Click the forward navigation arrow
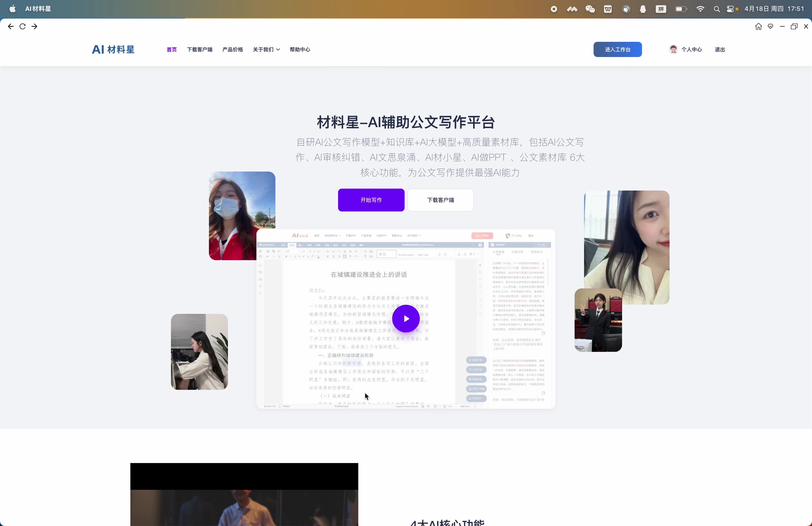The width and height of the screenshot is (812, 526). 34,26
